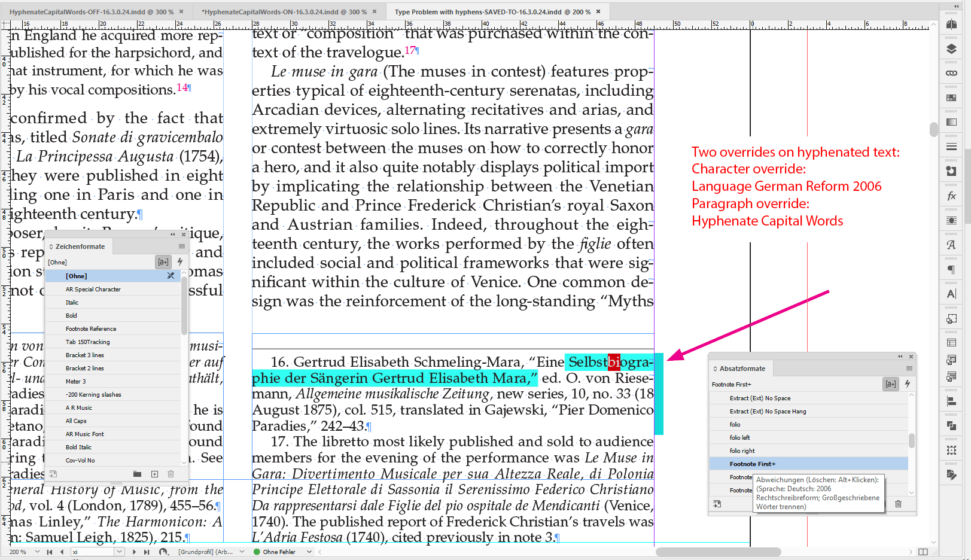The image size is (971, 560).
Task: Open the Grundprofil preflight profile dropdown
Action: click(241, 552)
